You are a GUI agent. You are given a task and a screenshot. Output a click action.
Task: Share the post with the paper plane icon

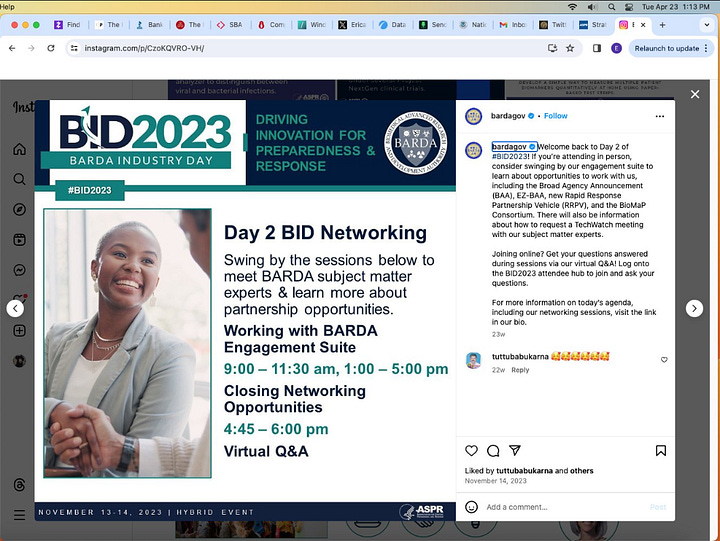(515, 451)
